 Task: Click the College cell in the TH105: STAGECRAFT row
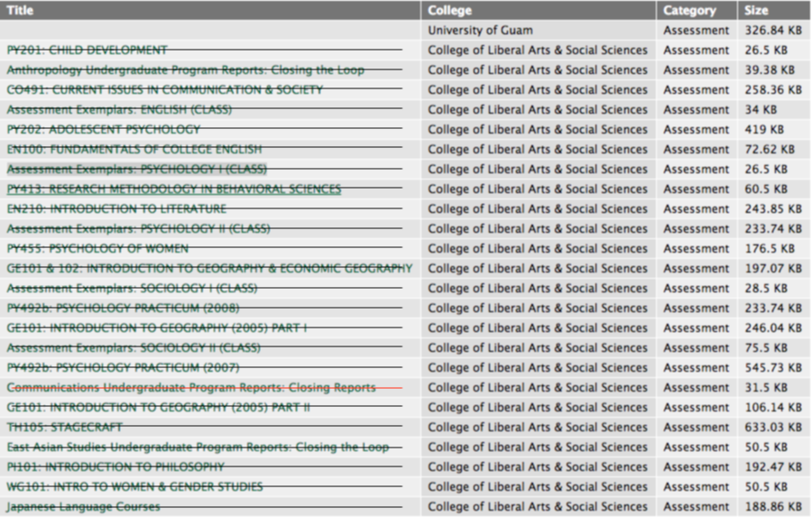(538, 428)
